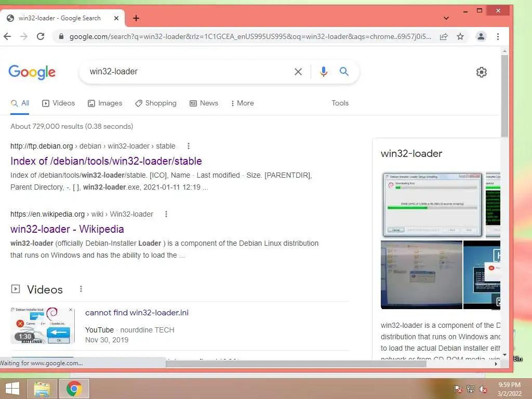Click the taskbar clock showing 9:59 PM
This screenshot has width=532, height=399.
(x=509, y=389)
